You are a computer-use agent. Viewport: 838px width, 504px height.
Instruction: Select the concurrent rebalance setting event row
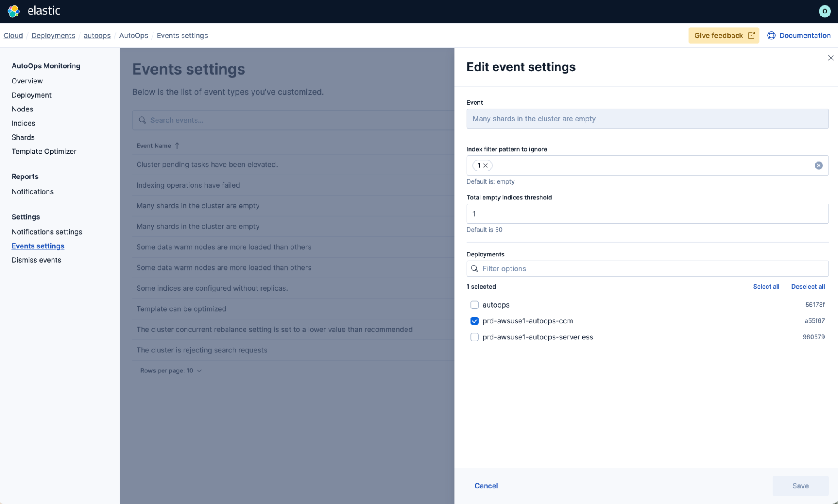293,329
